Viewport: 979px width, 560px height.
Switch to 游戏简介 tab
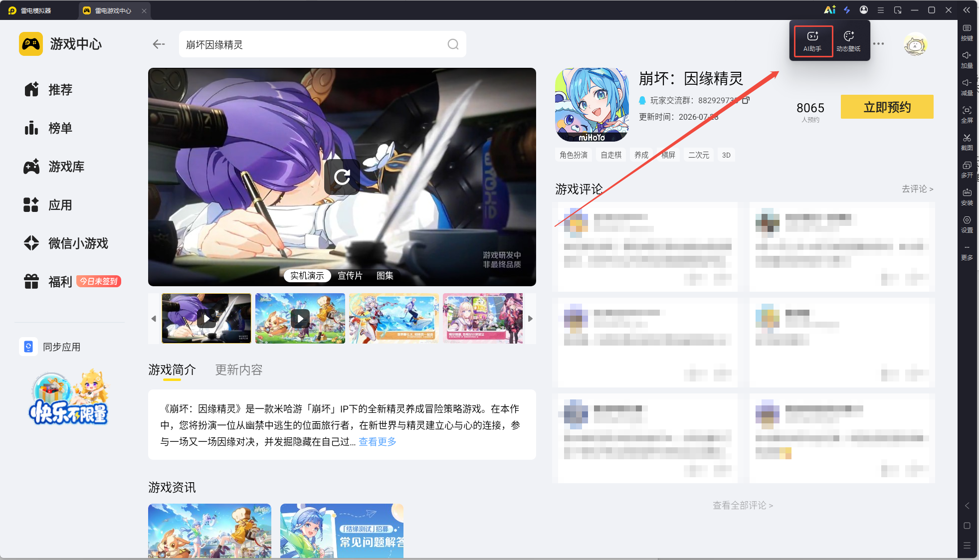172,370
